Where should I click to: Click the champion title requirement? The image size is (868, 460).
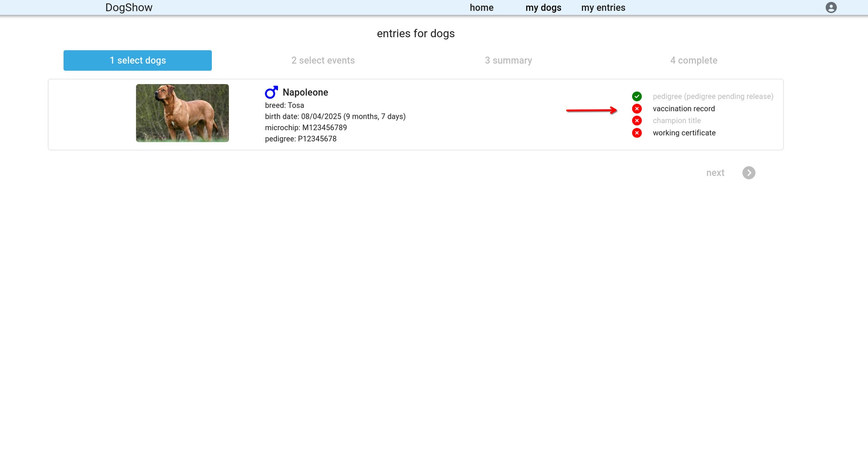pos(677,120)
